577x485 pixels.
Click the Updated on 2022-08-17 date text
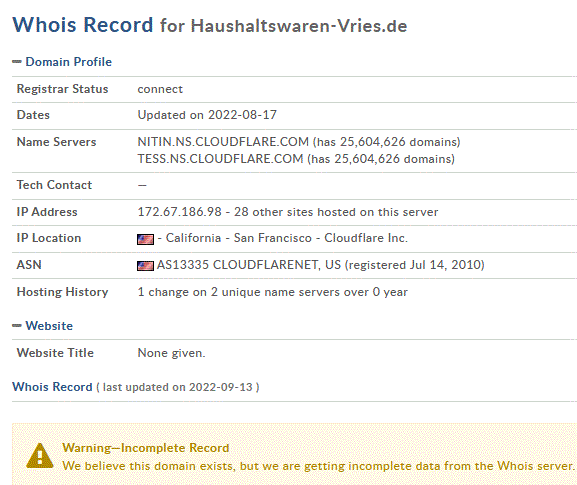click(x=207, y=115)
